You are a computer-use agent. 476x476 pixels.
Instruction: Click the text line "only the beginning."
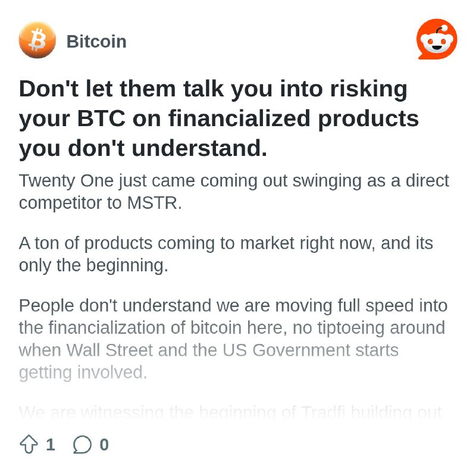pos(93,265)
